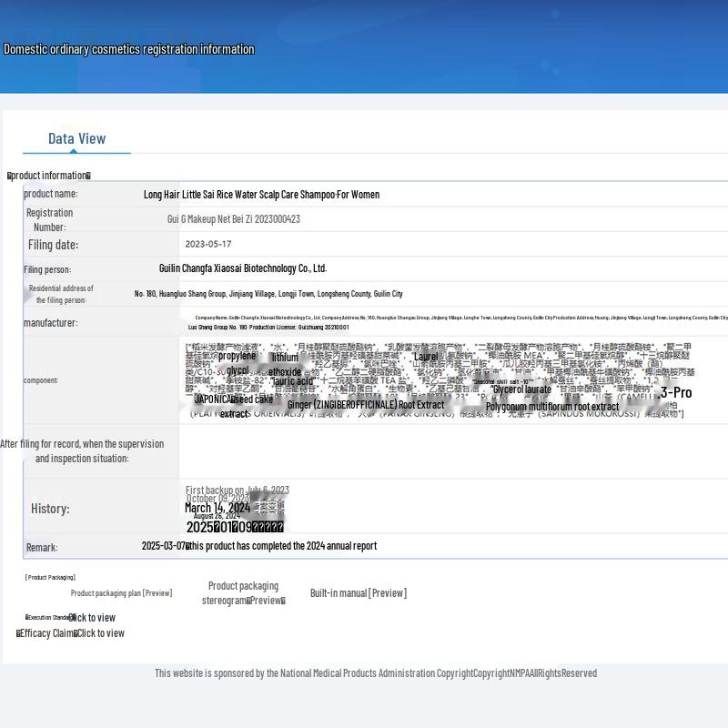Screen dimensions: 728x728
Task: Click the filing date value 2023-05-17
Action: [208, 244]
